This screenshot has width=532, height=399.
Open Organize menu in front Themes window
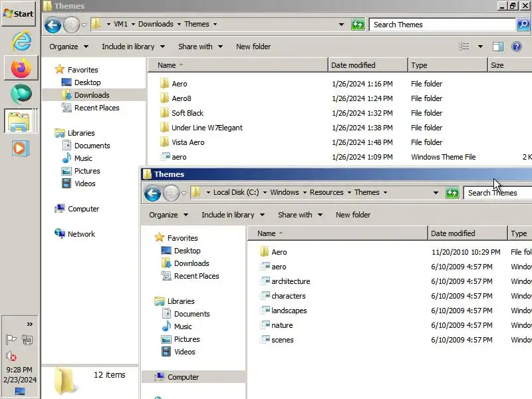pos(169,215)
